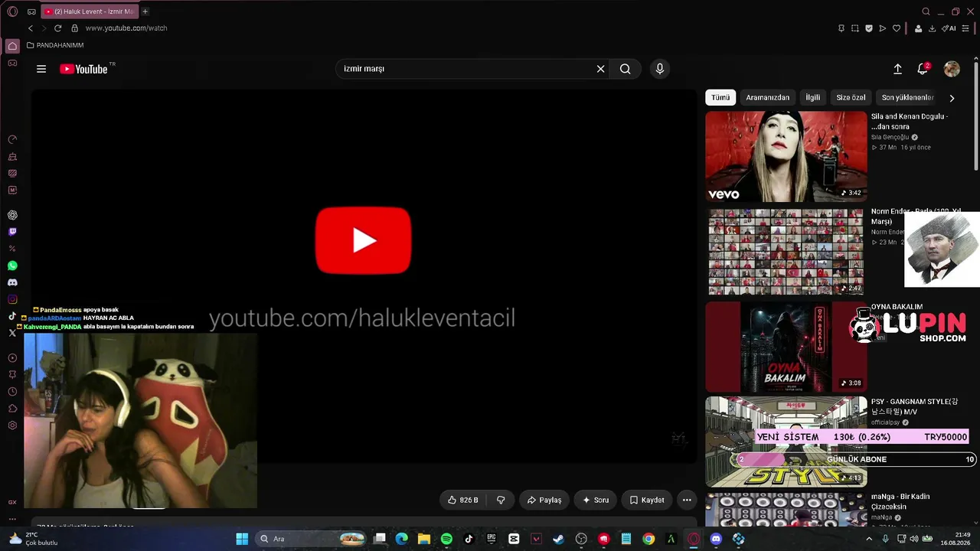
Task: Open browser downloads panel
Action: (932, 28)
